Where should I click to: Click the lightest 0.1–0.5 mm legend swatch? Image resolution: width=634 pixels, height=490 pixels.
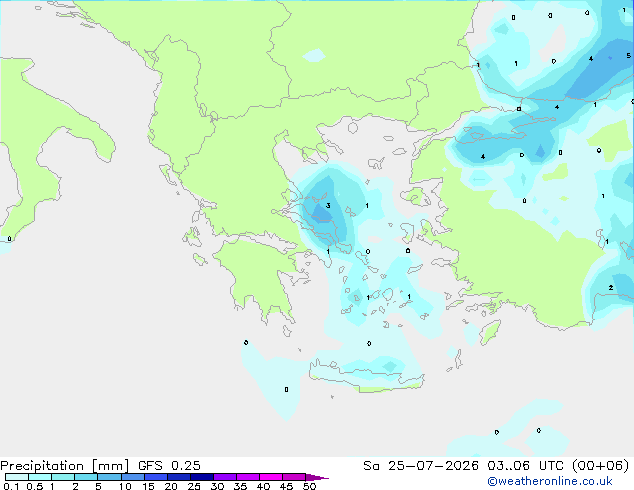pyautogui.click(x=17, y=477)
